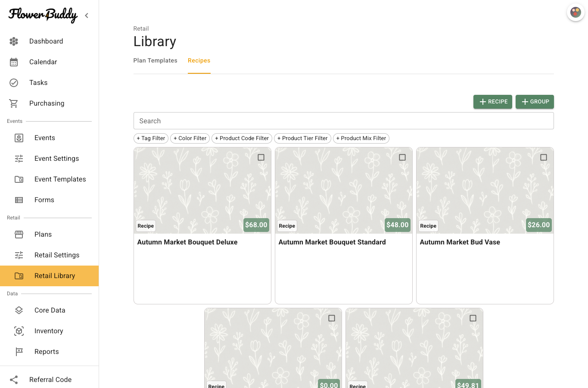The width and height of the screenshot is (588, 388).
Task: Open the Events page
Action: click(49, 138)
